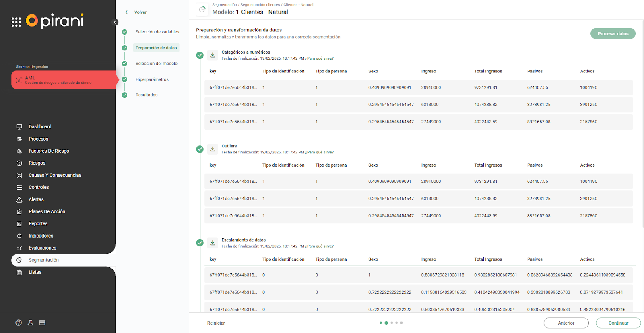The image size is (644, 333).
Task: Go back using the Volver chevron
Action: (126, 12)
